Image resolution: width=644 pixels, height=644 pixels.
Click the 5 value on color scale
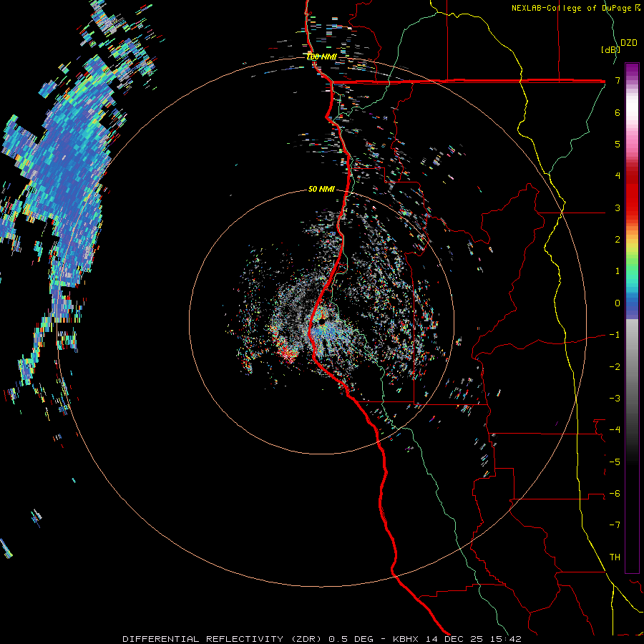click(618, 144)
